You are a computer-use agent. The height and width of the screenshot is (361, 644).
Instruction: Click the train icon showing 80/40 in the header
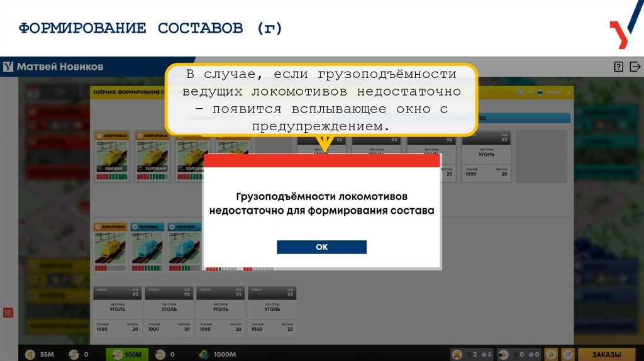click(x=540, y=93)
